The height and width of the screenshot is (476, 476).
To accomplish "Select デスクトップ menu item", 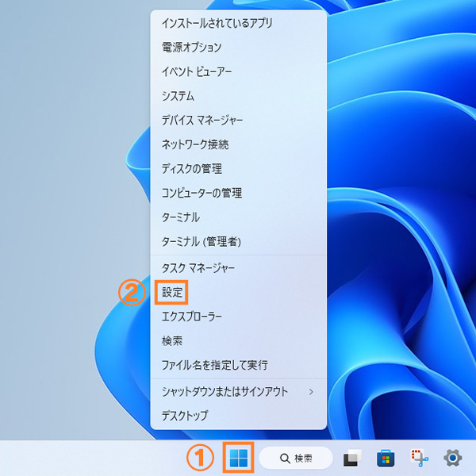I will [239, 416].
